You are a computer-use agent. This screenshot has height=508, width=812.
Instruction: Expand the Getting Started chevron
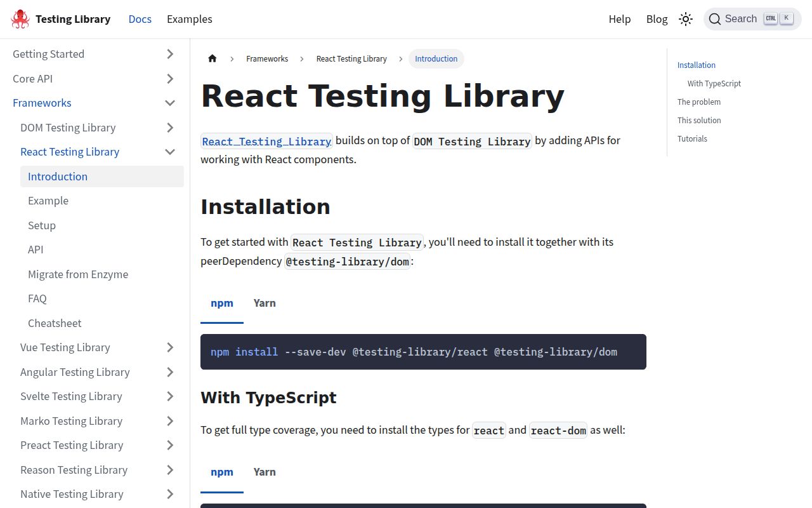click(170, 54)
